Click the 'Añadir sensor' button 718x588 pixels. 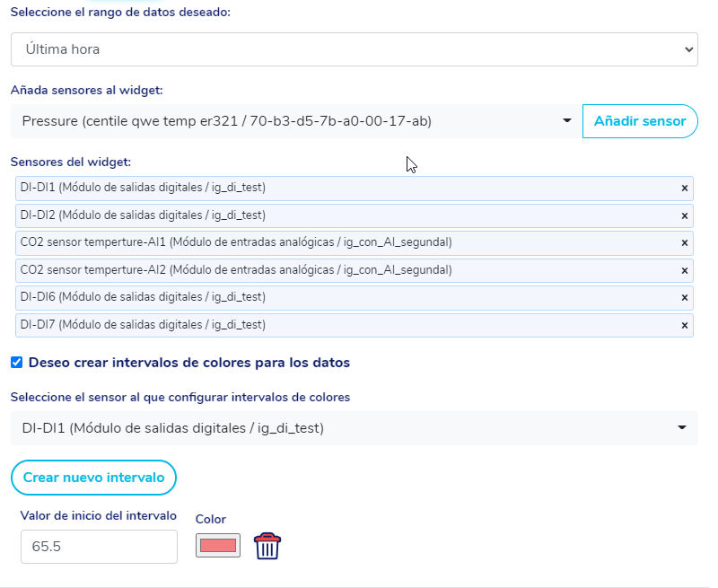tap(640, 121)
